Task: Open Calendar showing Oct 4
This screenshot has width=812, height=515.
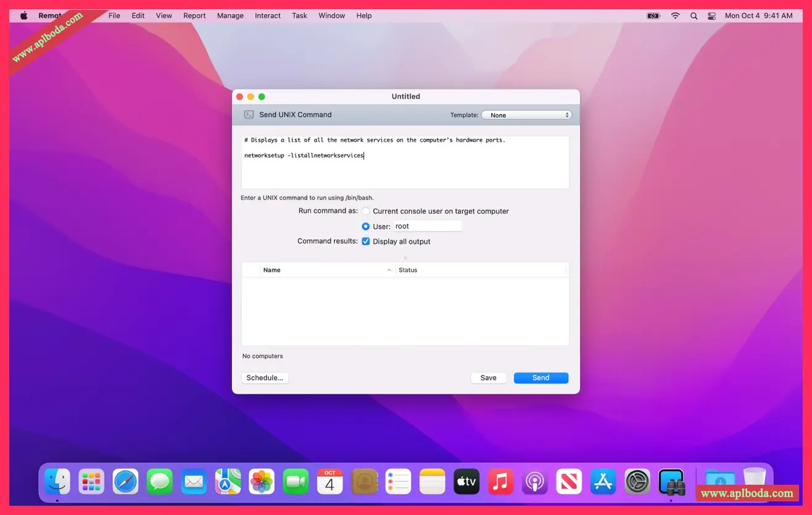Action: click(x=330, y=481)
